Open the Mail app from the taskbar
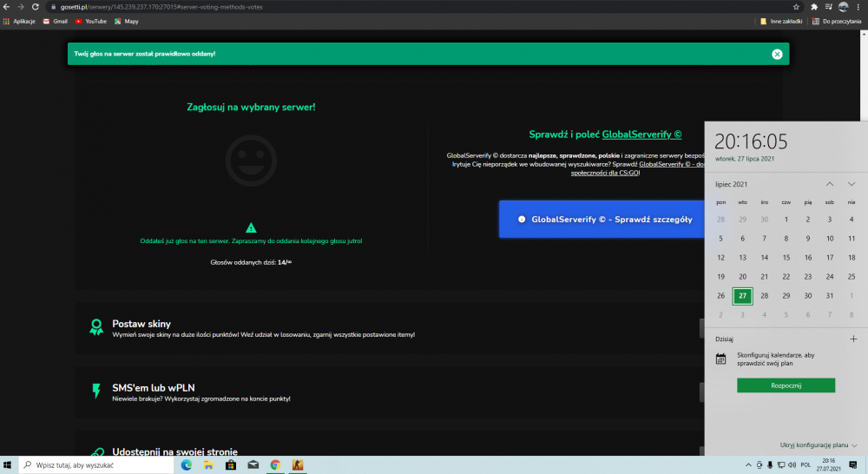This screenshot has height=474, width=868. click(x=253, y=465)
